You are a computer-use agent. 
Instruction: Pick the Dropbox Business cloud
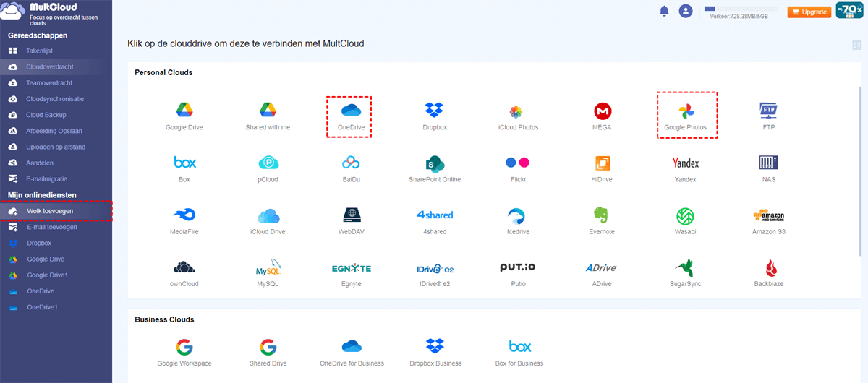(434, 345)
